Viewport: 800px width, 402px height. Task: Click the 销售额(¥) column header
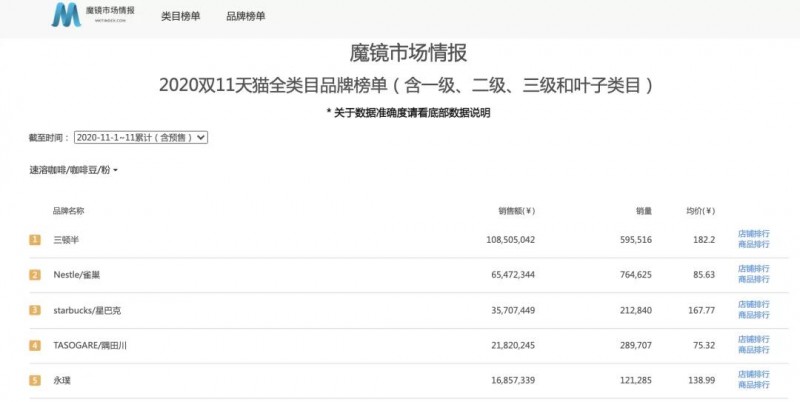516,211
